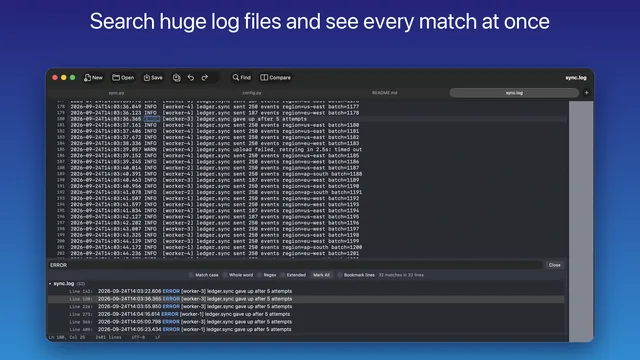Enable the Whole word checkbox
The height and width of the screenshot is (360, 640).
225,275
